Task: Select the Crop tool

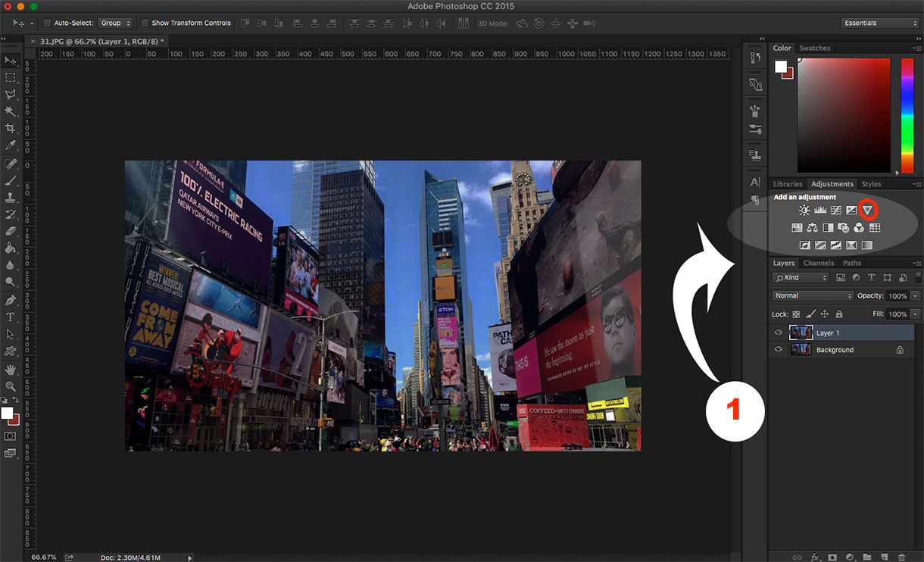Action: pyautogui.click(x=11, y=128)
